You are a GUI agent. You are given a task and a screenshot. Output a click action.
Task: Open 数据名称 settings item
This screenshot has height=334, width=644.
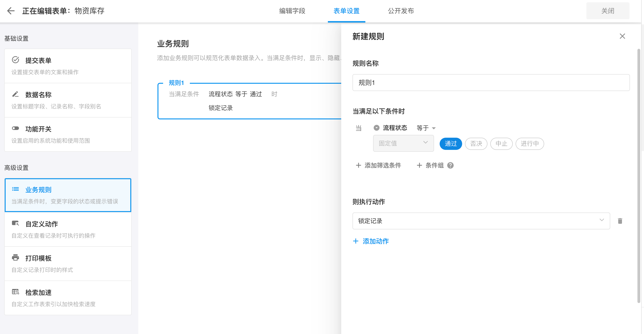(x=68, y=100)
